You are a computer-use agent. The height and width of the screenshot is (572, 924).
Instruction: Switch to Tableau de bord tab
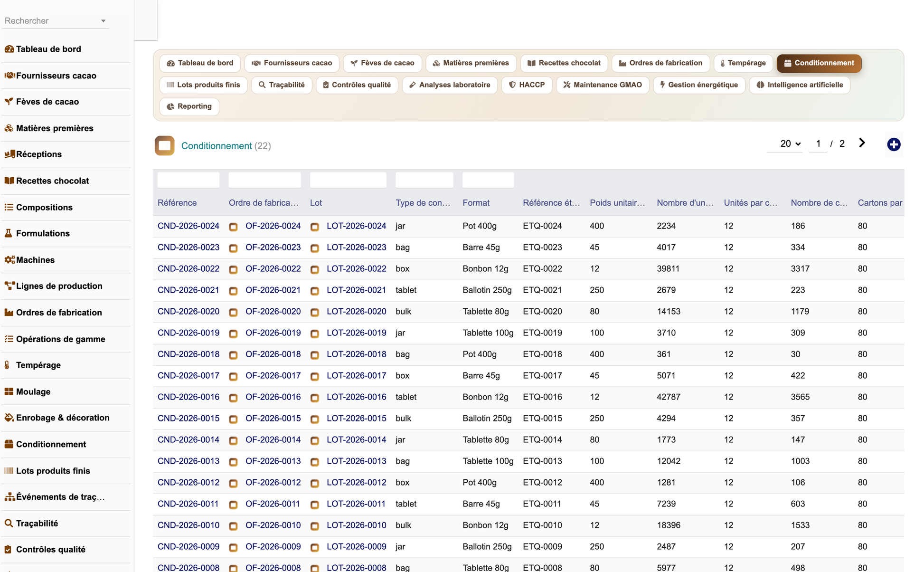click(200, 63)
